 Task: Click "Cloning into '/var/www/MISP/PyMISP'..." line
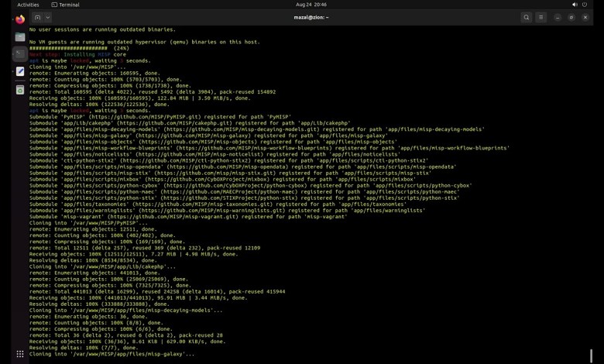click(x=88, y=222)
